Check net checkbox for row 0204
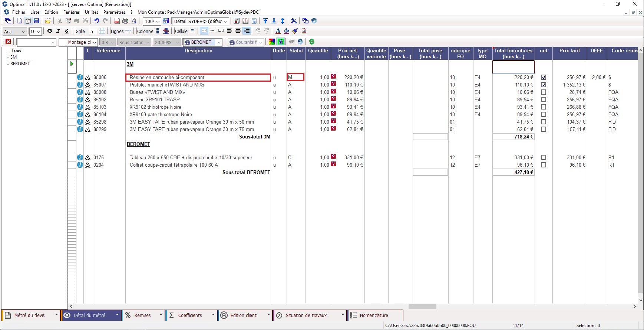Image resolution: width=644 pixels, height=330 pixels. 544,165
